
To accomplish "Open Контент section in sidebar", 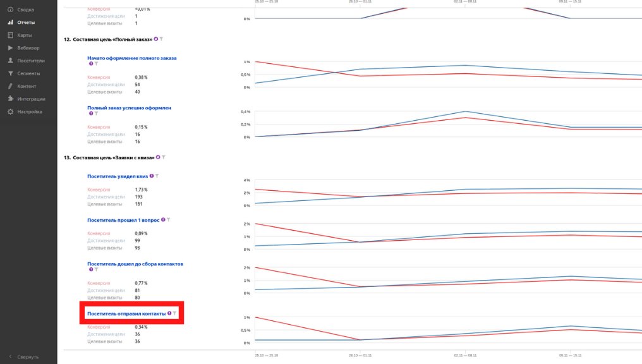I will (x=27, y=86).
